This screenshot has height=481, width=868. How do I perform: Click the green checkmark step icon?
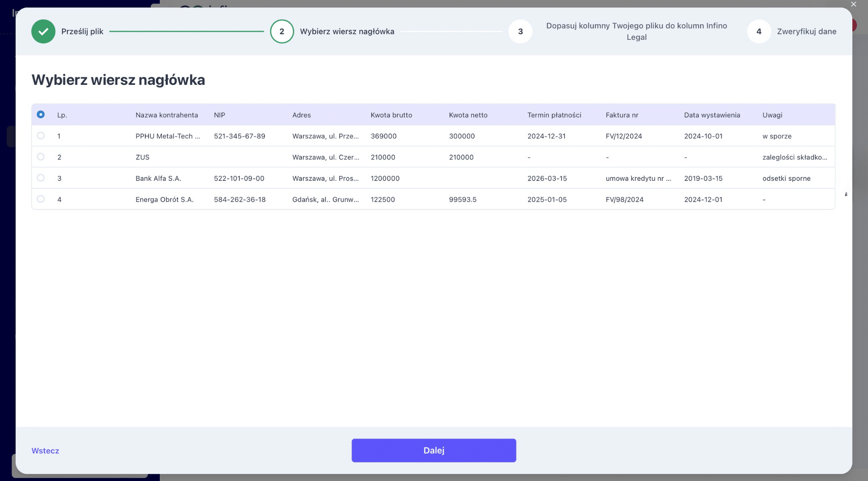[43, 31]
